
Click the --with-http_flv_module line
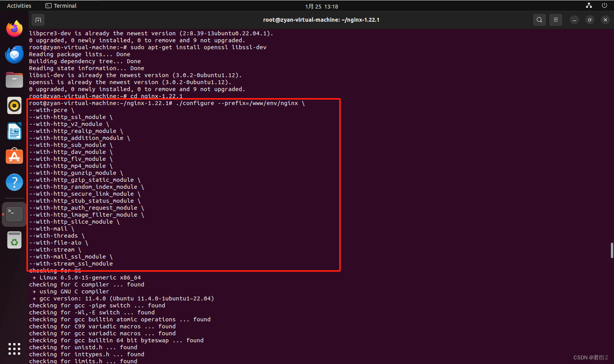point(71,159)
